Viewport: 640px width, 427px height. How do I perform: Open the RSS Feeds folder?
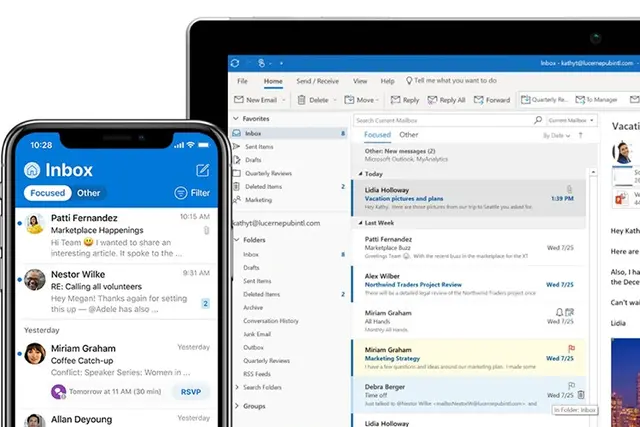point(257,374)
